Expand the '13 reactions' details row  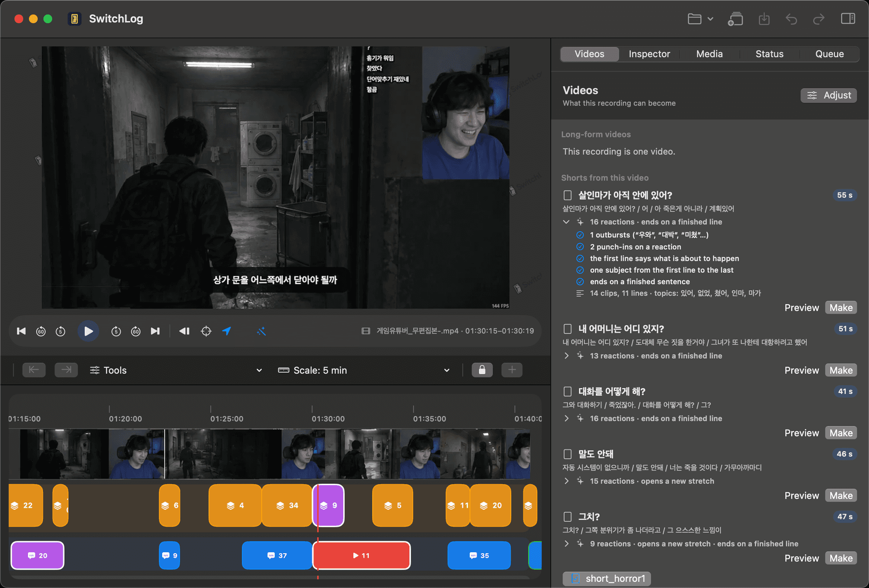[566, 356]
